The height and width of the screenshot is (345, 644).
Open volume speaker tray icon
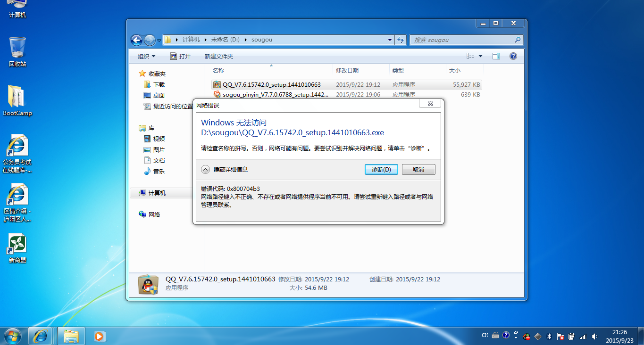[594, 337]
